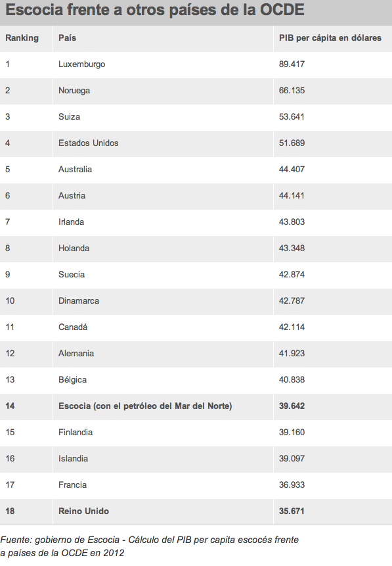Screen dimensions: 392x566
Task: Click the title Escocia frente a otros países
Action: [x=155, y=10]
